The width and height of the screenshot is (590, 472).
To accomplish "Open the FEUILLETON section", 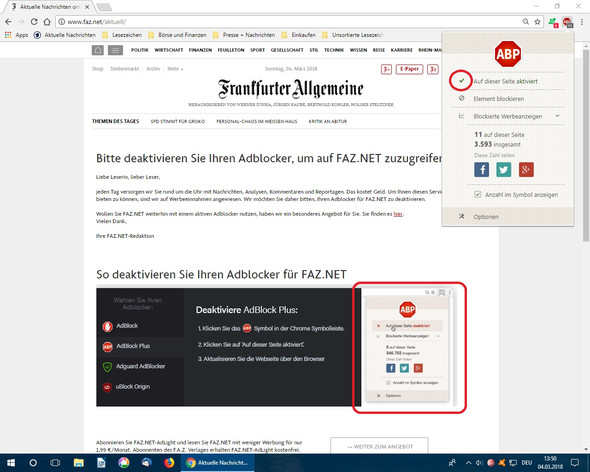I will tap(231, 50).
